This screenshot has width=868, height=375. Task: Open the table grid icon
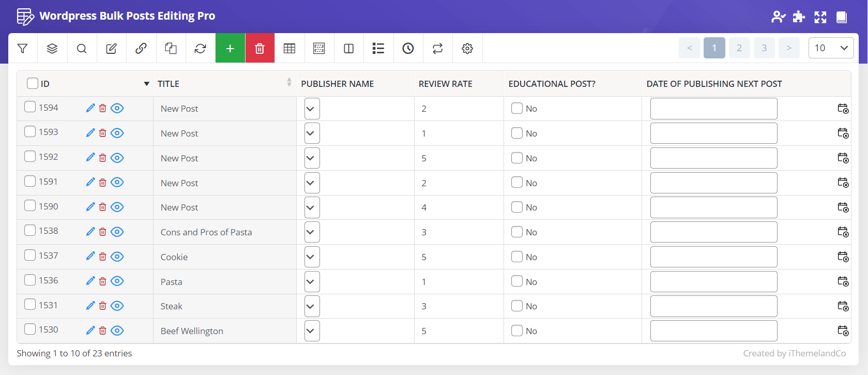pyautogui.click(x=290, y=48)
